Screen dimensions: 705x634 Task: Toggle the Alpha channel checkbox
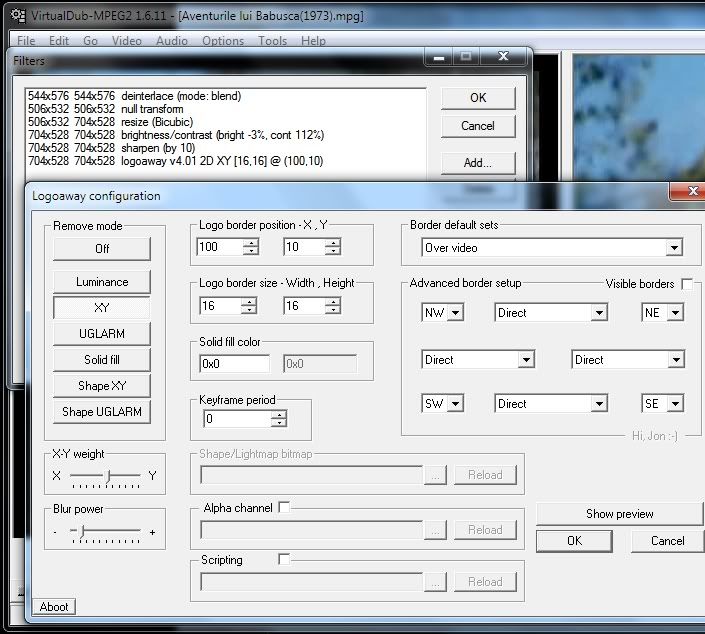284,508
